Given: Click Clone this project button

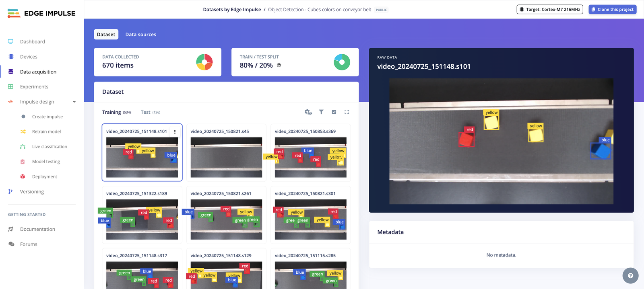Looking at the screenshot, I should 613,9.
